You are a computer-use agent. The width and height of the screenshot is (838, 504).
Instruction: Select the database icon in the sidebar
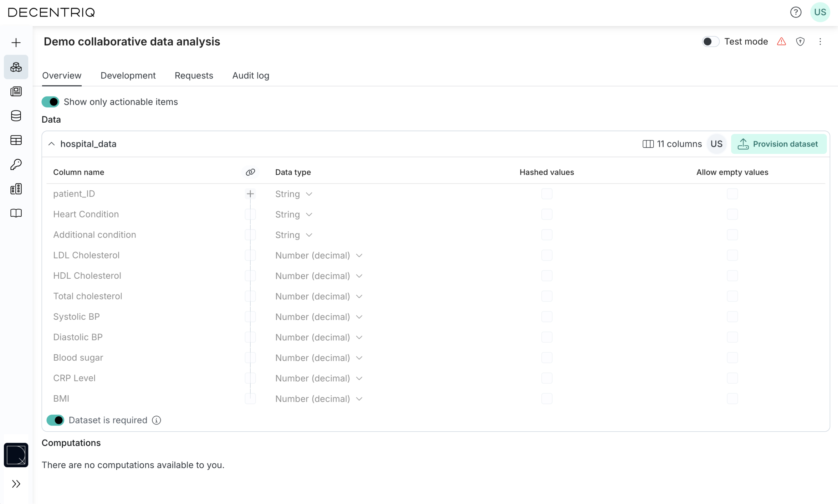(16, 116)
